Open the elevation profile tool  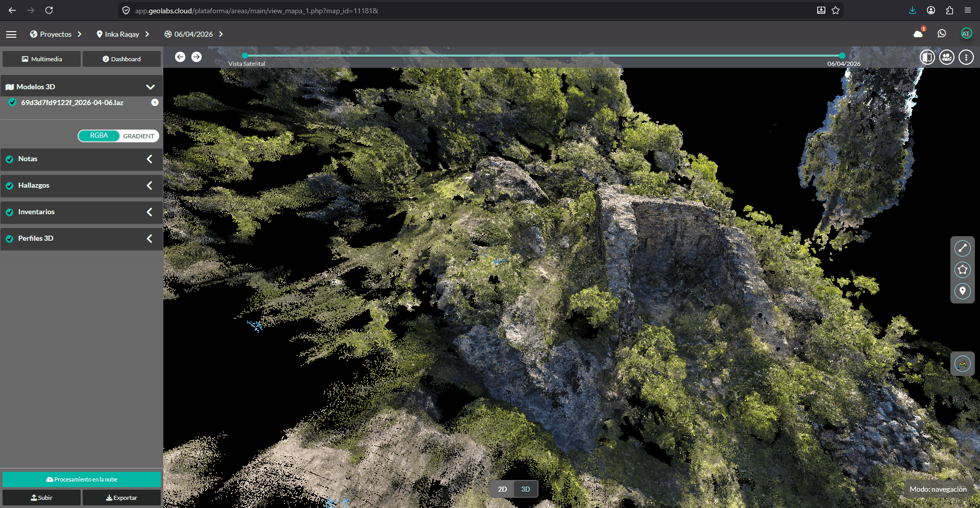point(962,364)
